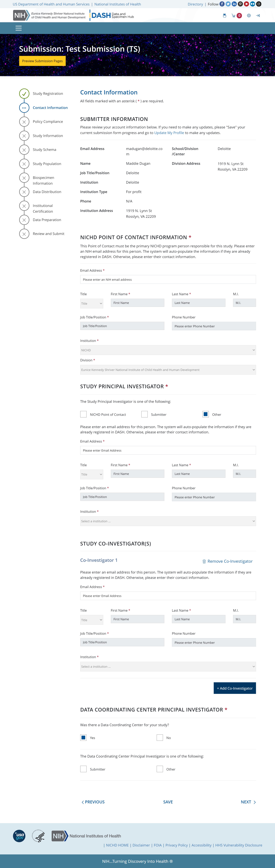Open the NIH Facebook page icon
Viewport: 275px width, 868px height.
click(222, 4)
